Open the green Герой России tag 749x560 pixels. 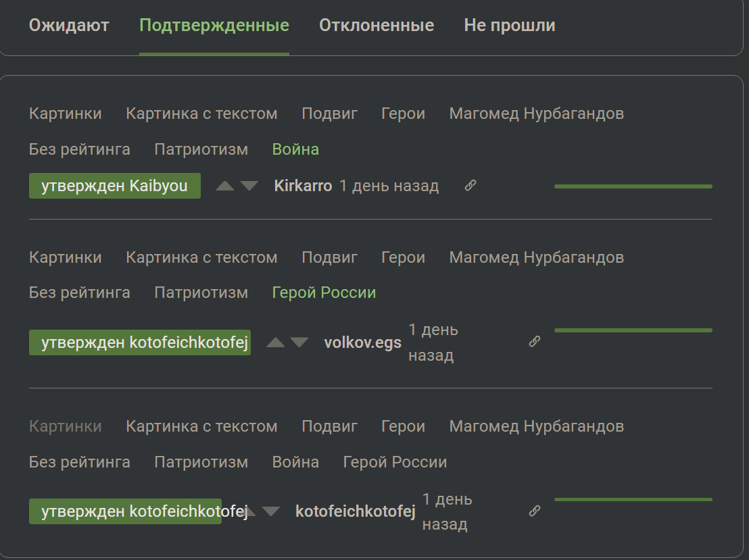[324, 292]
